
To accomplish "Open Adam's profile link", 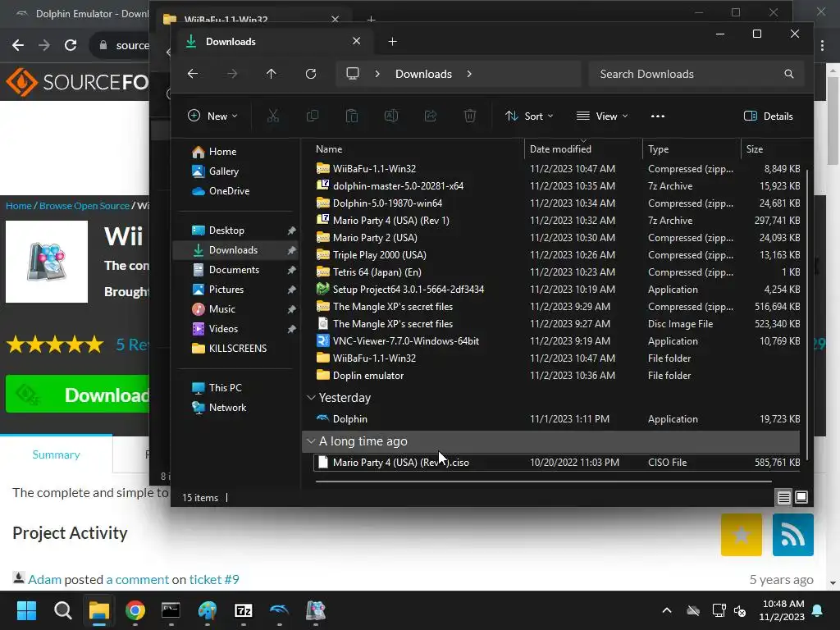I will tap(44, 580).
